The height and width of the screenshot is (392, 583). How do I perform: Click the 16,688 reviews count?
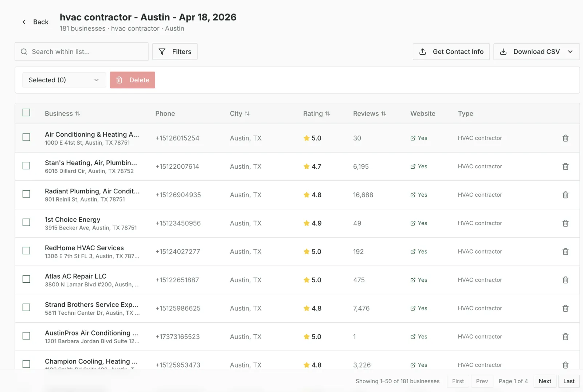[363, 195]
